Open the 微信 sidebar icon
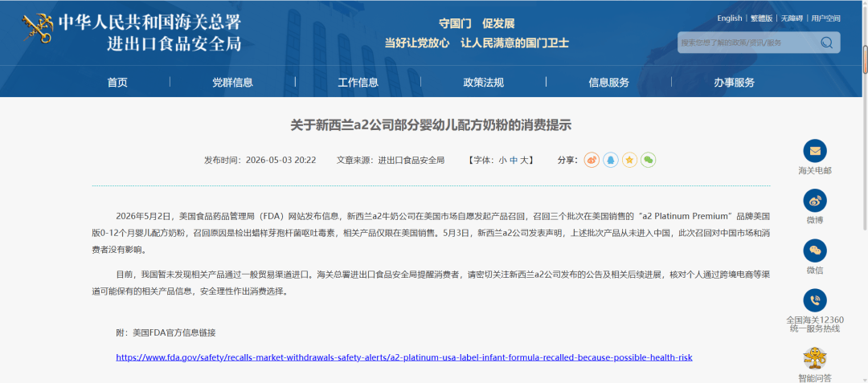 pos(815,251)
